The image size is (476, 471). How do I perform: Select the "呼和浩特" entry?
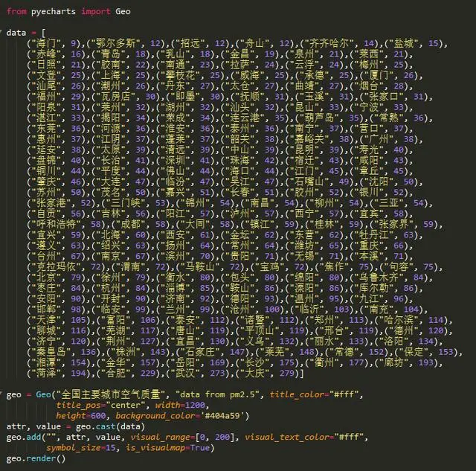coord(56,224)
